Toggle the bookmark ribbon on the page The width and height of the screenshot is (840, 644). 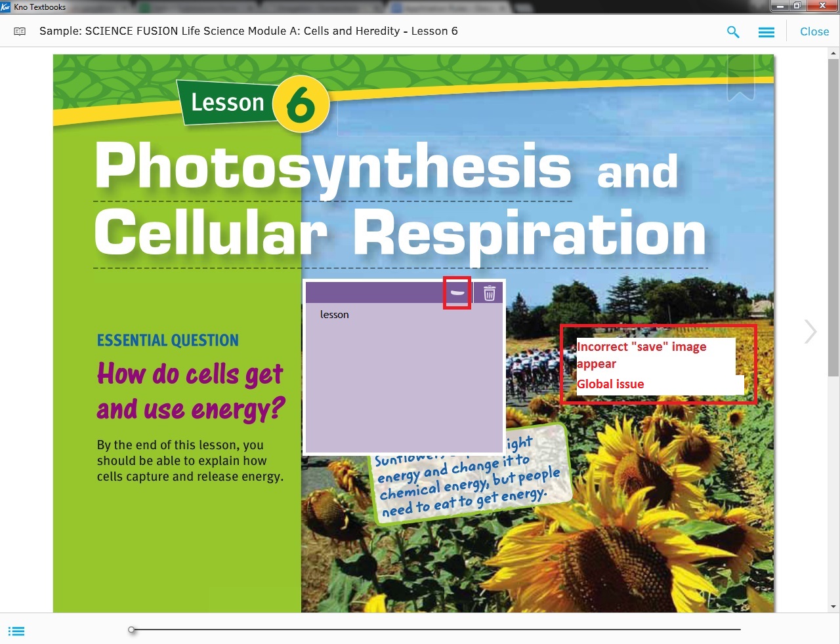[741, 78]
